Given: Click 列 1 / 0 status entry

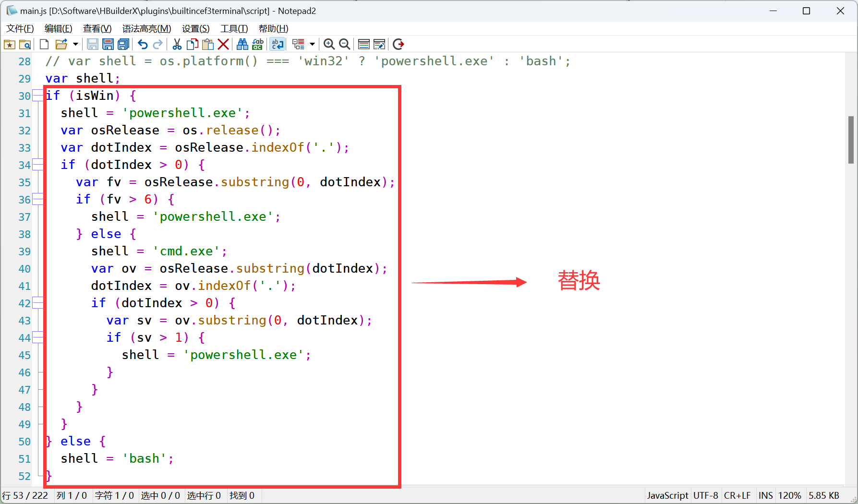Looking at the screenshot, I should [x=72, y=495].
